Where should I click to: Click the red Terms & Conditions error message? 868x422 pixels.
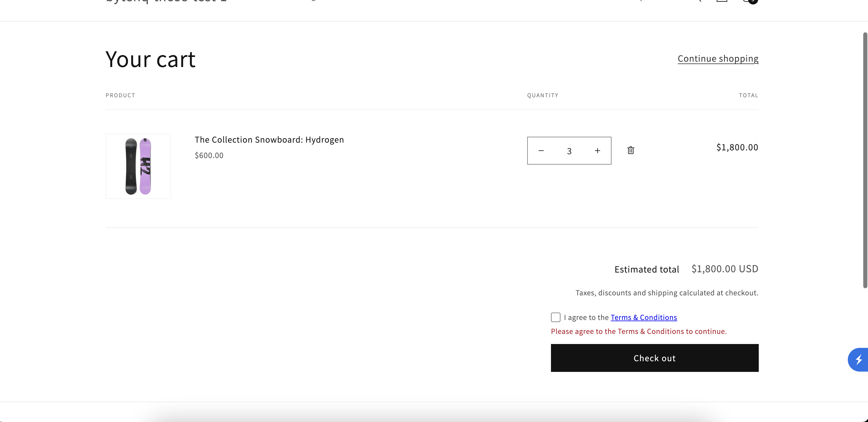(639, 332)
